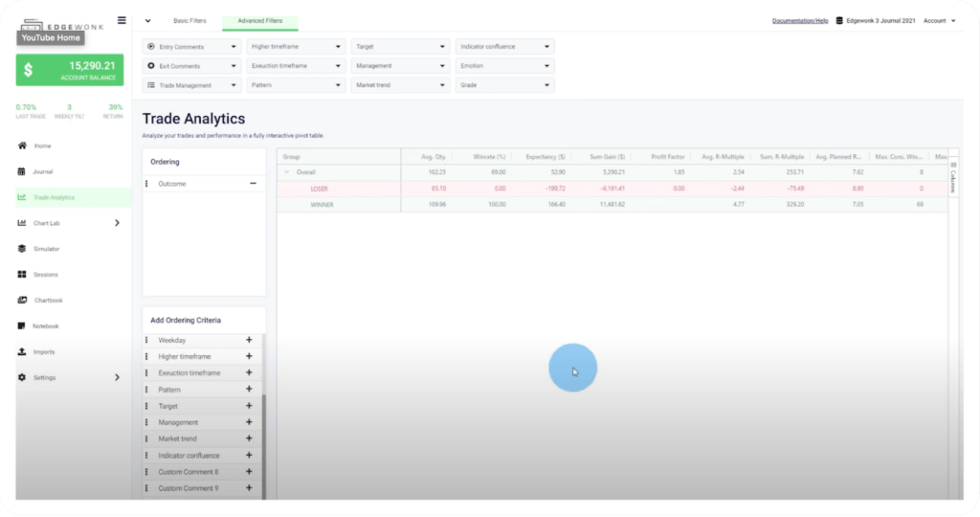Image resolution: width=980 pixels, height=517 pixels.
Task: Click the Chart Lab bar chart icon
Action: pyautogui.click(x=21, y=223)
